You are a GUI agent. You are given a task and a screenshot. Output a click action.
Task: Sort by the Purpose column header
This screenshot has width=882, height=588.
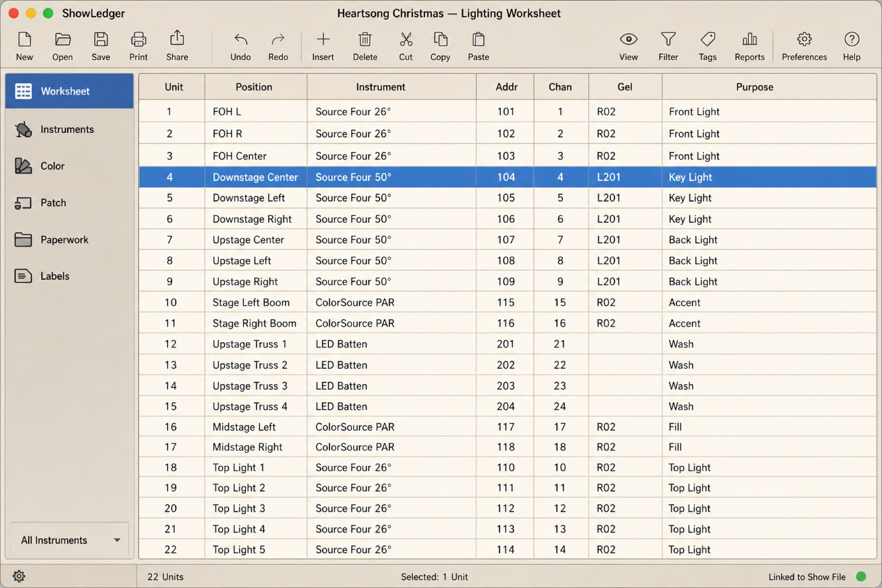769,87
